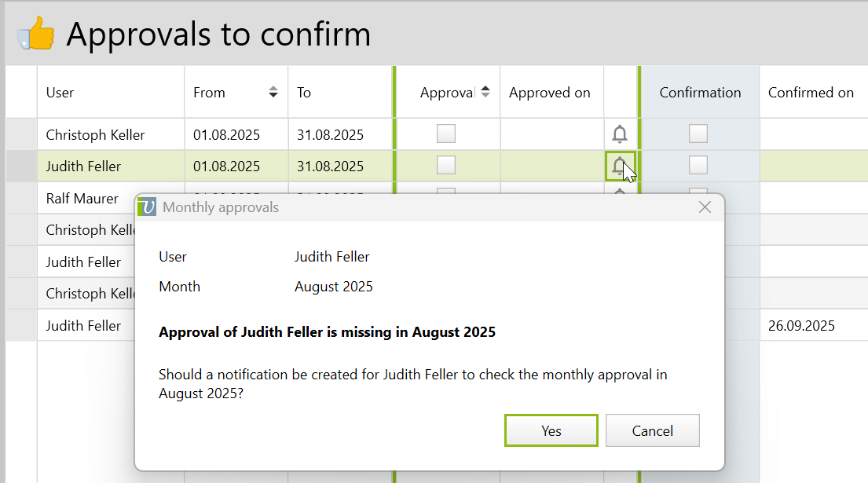The height and width of the screenshot is (483, 868).
Task: Click the Confirmation column header
Action: pos(700,92)
